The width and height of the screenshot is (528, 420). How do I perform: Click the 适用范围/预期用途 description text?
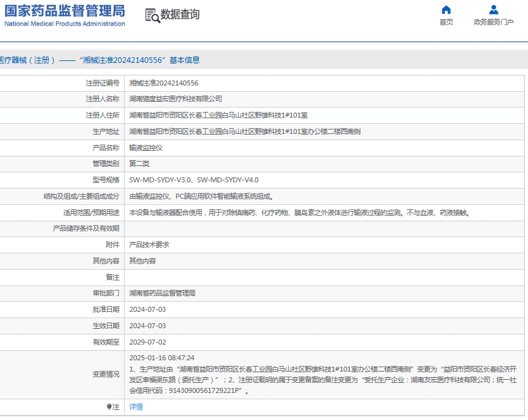coord(300,213)
